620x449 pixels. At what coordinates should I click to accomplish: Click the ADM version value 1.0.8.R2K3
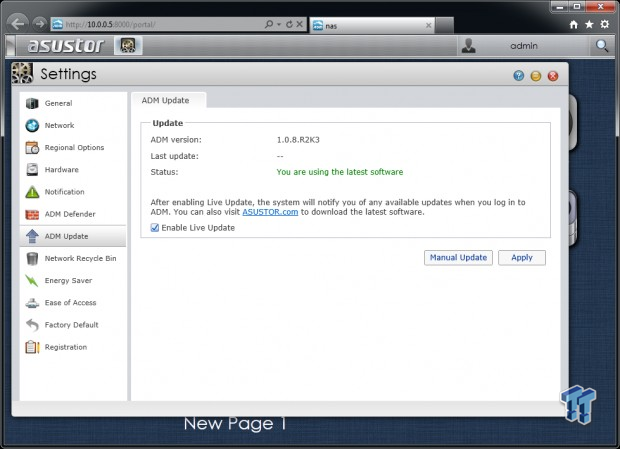[298, 140]
